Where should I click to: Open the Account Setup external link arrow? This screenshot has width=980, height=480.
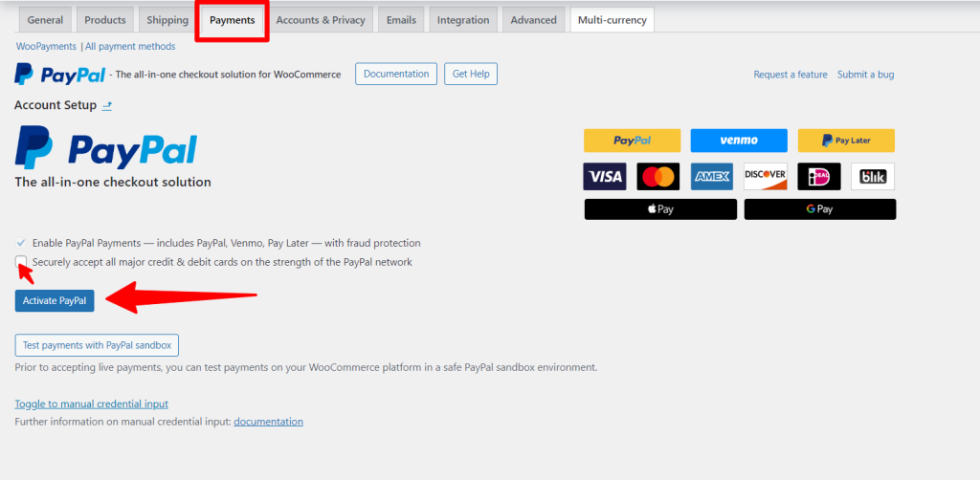coord(107,105)
